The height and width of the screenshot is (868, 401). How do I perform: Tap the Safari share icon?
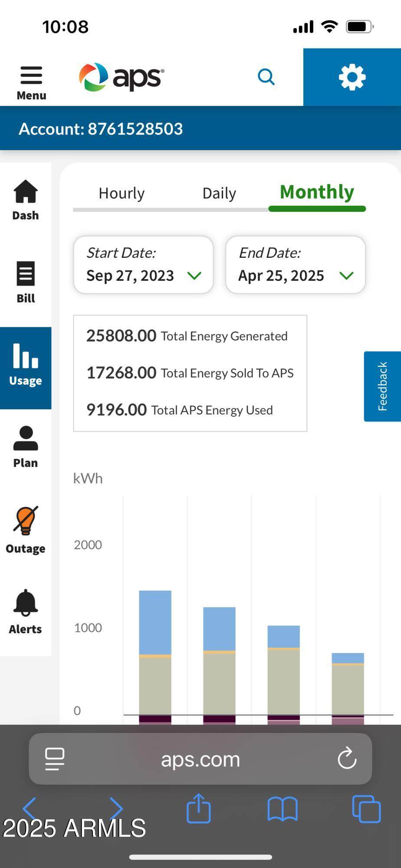point(198,808)
